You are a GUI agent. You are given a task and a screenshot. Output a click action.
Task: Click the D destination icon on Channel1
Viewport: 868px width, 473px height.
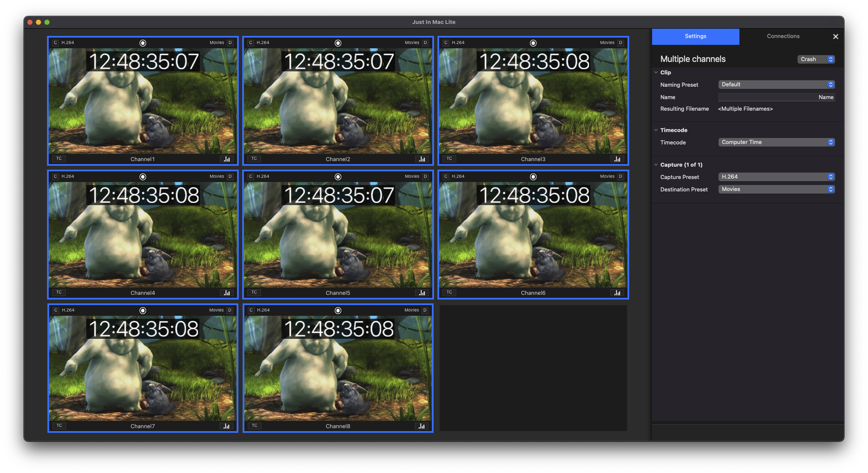(x=230, y=43)
